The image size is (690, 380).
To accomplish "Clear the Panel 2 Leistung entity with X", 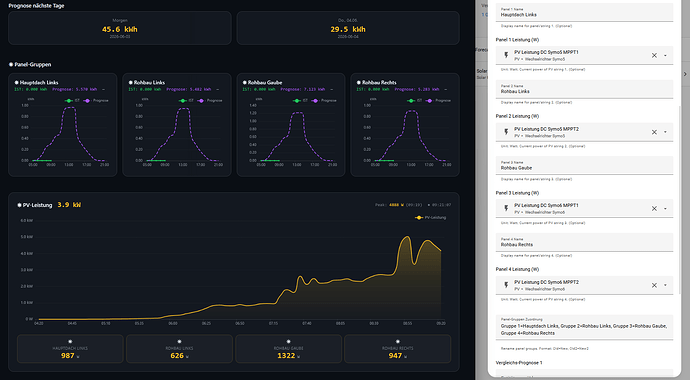I will [654, 132].
